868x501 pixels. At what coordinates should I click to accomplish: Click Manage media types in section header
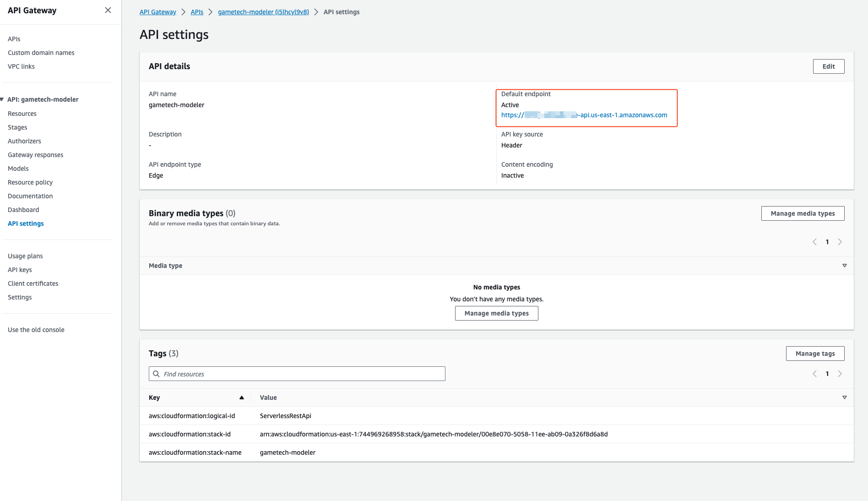803,213
